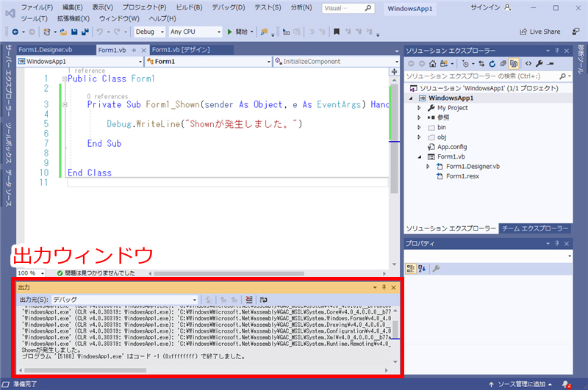Screen dimensions: 588x390
Task: Toggle Show All Files in Solution Explorer
Action: coord(514,63)
